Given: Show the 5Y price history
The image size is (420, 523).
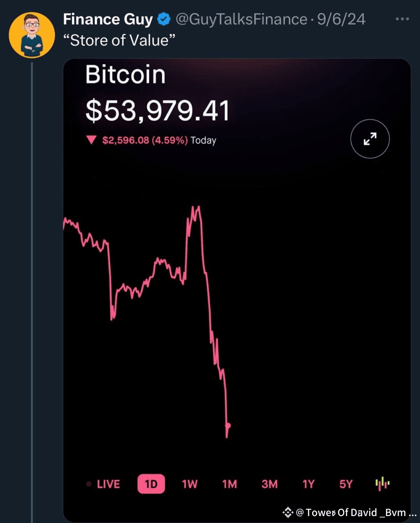Looking at the screenshot, I should coord(346,484).
